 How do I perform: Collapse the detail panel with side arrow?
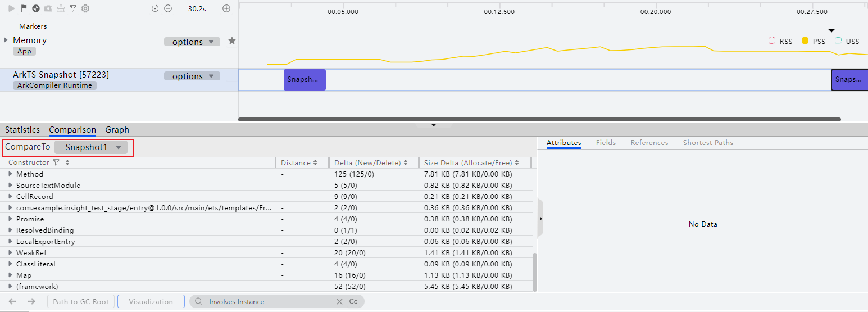tap(540, 218)
